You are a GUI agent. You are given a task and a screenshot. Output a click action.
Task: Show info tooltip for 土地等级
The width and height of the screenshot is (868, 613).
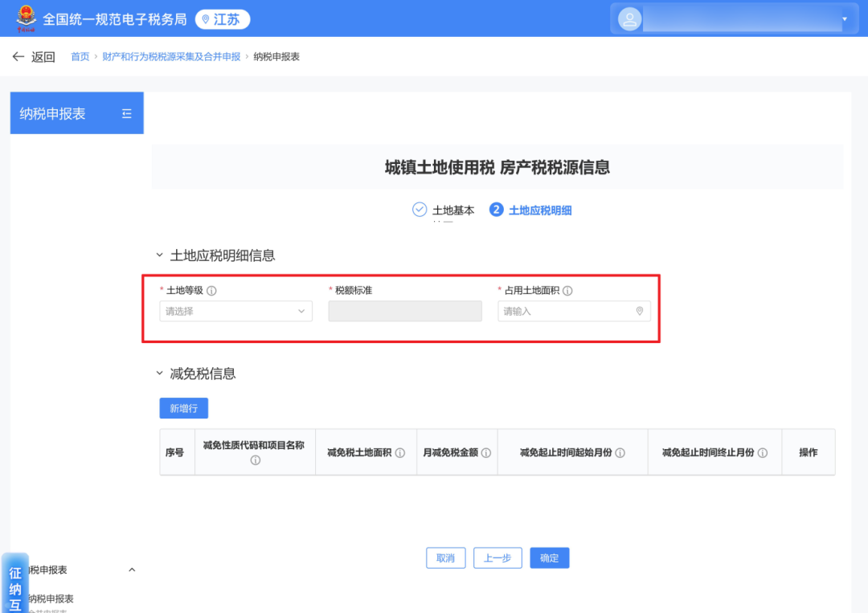[211, 291]
